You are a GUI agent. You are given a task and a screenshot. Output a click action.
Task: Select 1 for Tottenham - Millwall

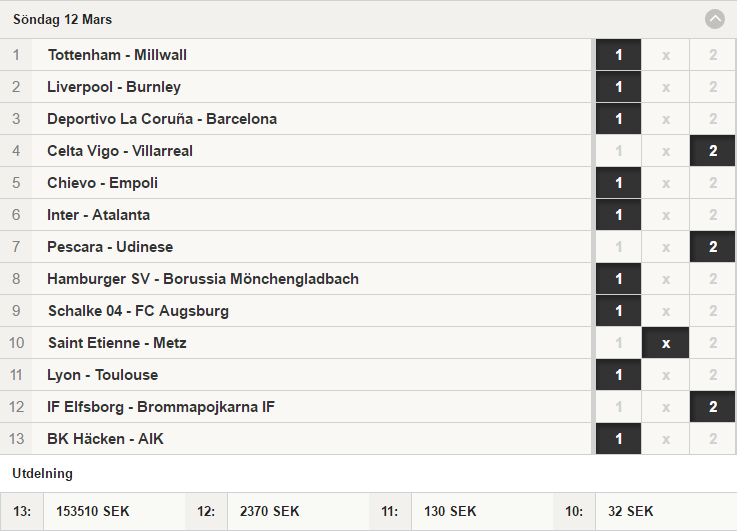[618, 55]
